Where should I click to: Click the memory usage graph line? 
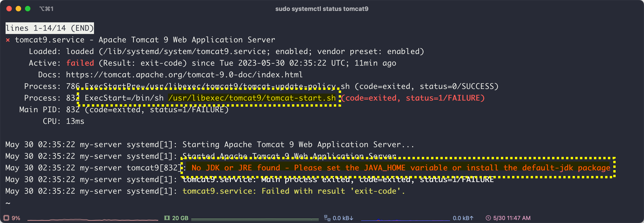pyautogui.click(x=255, y=219)
